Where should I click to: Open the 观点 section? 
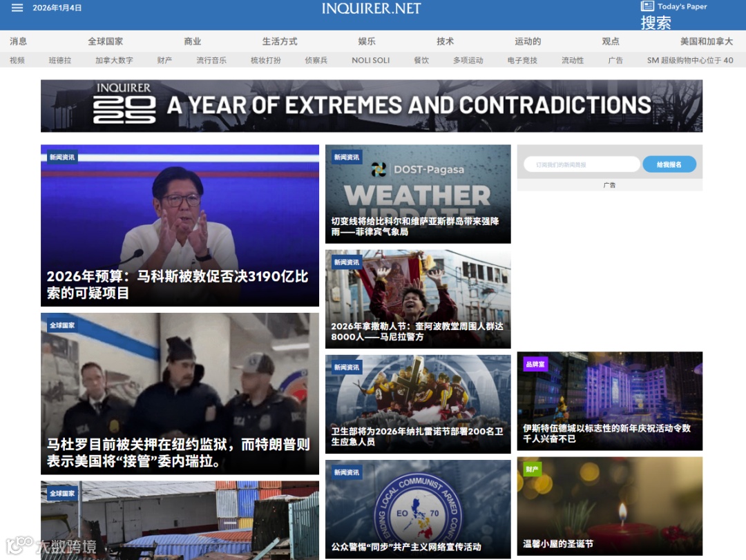[x=611, y=41]
